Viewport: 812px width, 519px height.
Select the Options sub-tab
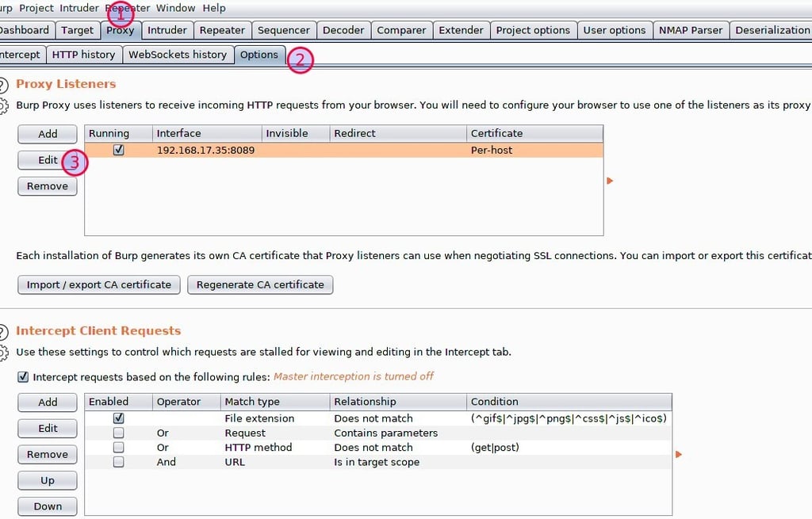coord(259,55)
